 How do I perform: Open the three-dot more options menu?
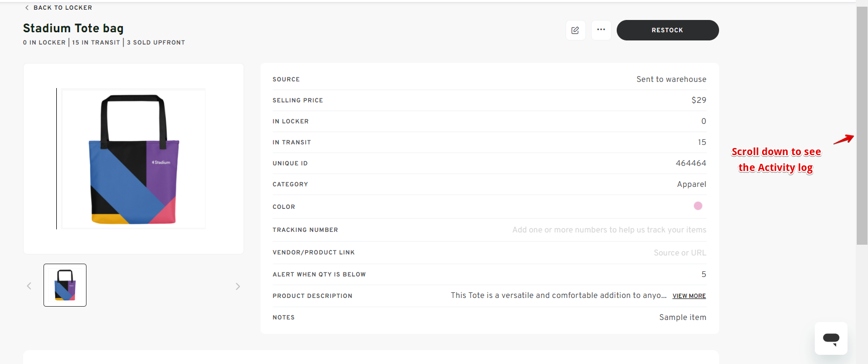(601, 30)
